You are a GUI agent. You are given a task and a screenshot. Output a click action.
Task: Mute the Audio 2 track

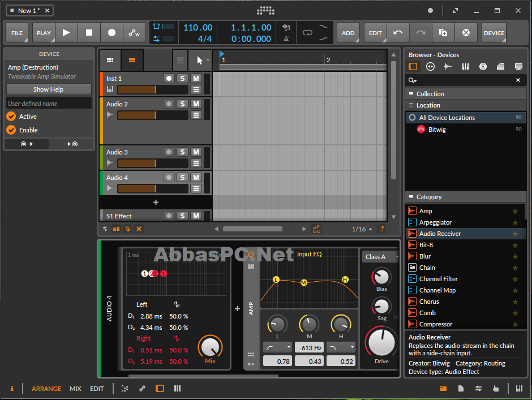click(x=196, y=104)
